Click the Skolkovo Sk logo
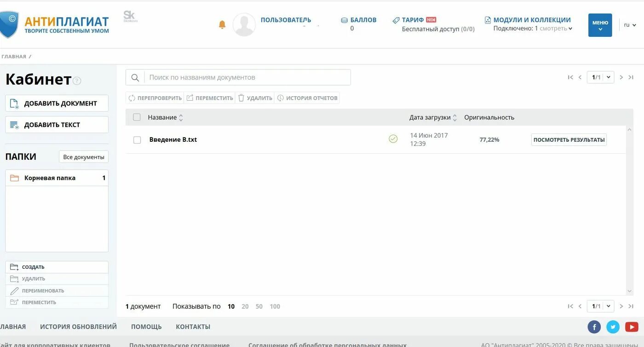 pos(130,17)
